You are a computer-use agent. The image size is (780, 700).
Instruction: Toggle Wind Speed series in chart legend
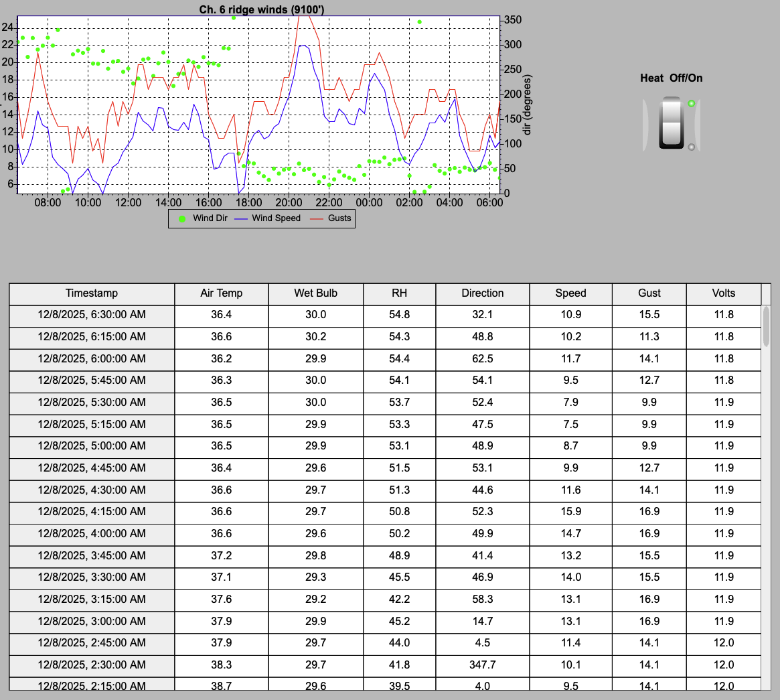[268, 218]
